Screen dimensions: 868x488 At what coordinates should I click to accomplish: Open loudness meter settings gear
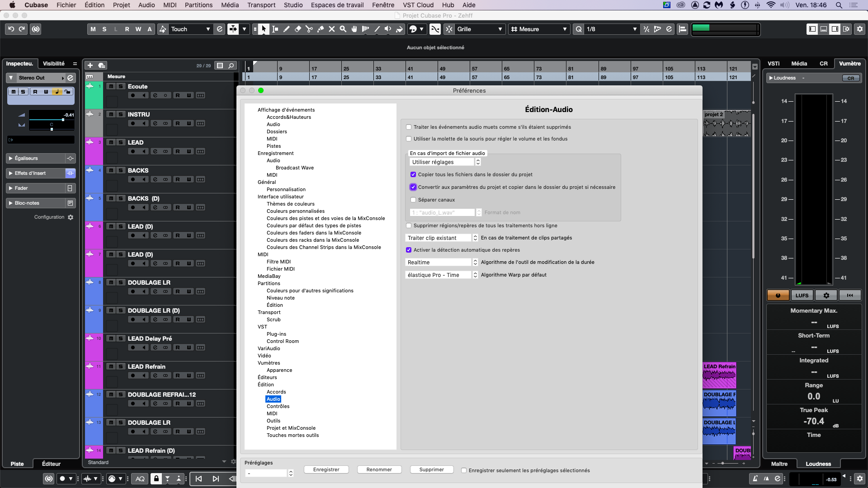826,296
